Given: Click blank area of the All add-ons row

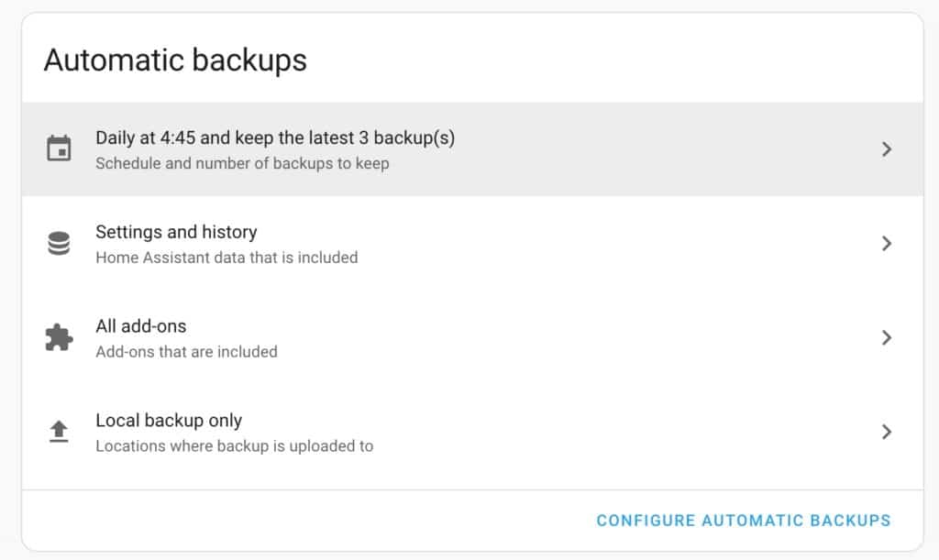Looking at the screenshot, I should click(x=569, y=338).
